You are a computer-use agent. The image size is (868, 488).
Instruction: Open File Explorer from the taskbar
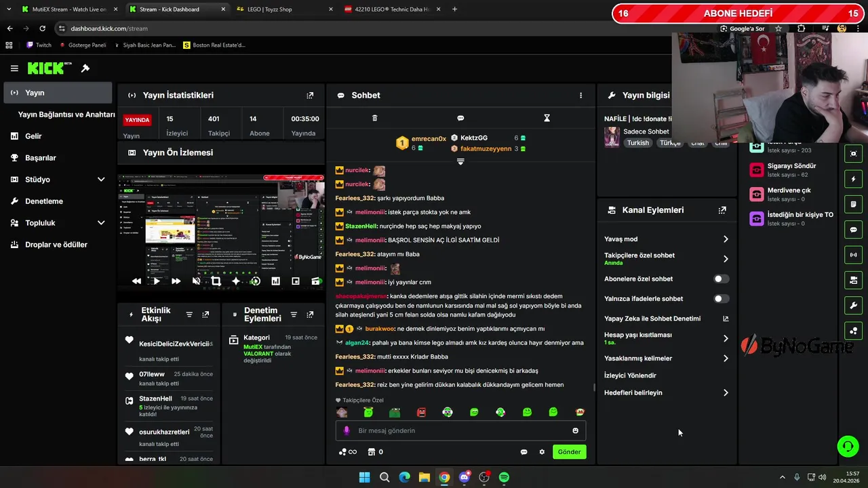click(x=424, y=477)
